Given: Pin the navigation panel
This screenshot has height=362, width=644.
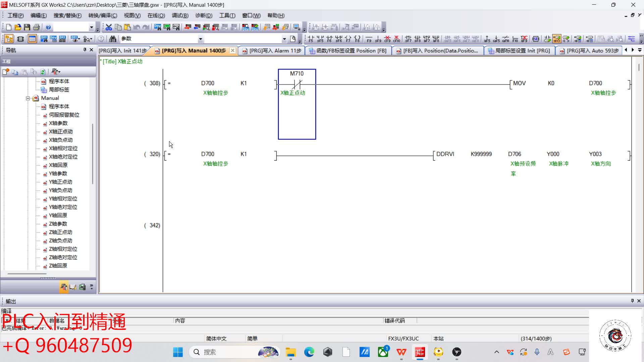Looking at the screenshot, I should [85, 50].
